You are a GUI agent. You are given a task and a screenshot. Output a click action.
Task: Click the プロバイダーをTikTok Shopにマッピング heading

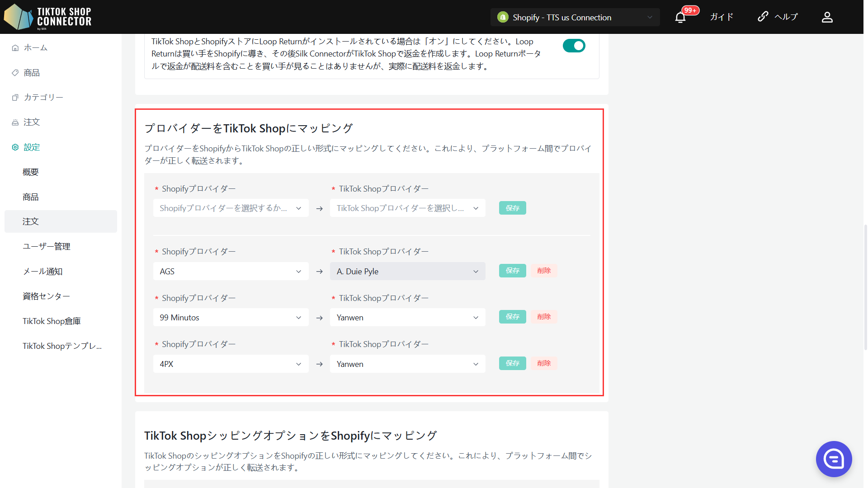click(248, 128)
